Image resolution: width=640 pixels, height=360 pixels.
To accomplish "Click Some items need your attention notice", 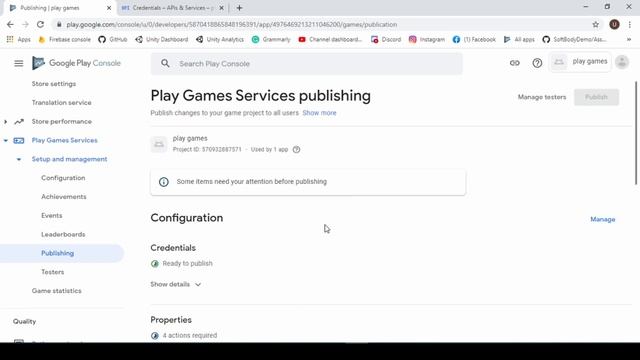I will coord(308,182).
